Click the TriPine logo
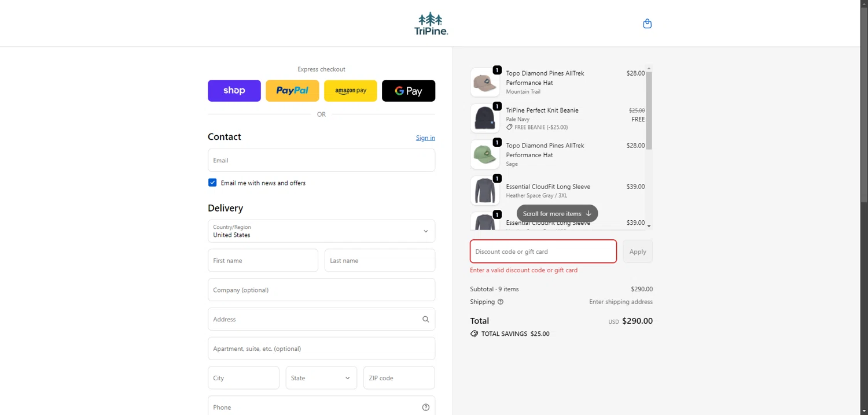 point(431,24)
